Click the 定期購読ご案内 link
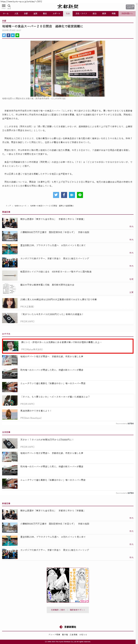The width and height of the screenshot is (138, 644). 58,610
